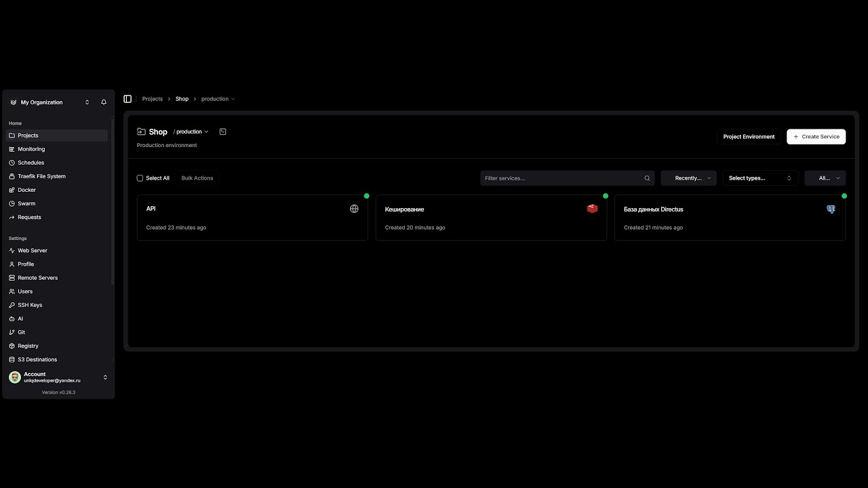
Task: Click uniqdeveloper@yandex.ru email text
Action: coord(52,381)
